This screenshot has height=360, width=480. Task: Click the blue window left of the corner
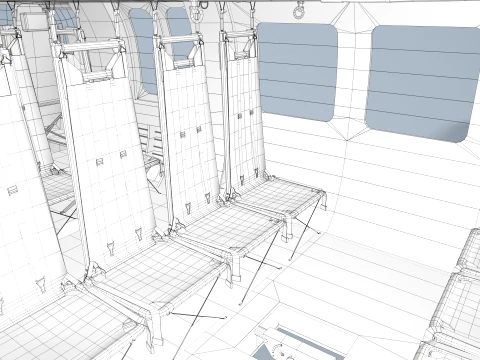click(x=297, y=71)
